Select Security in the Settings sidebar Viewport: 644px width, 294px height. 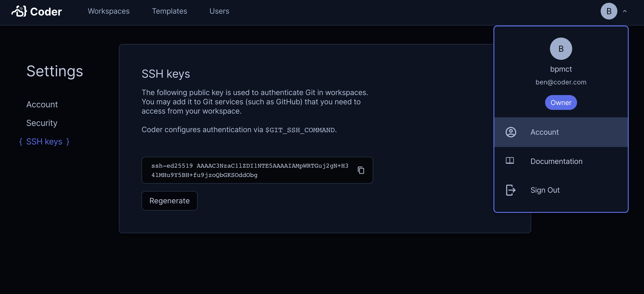click(x=42, y=123)
